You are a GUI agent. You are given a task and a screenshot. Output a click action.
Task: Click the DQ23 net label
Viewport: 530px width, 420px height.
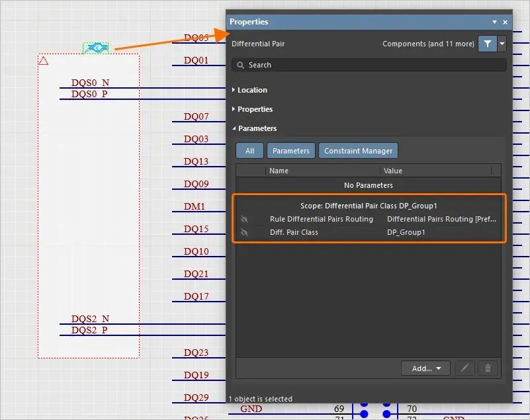pyautogui.click(x=196, y=353)
